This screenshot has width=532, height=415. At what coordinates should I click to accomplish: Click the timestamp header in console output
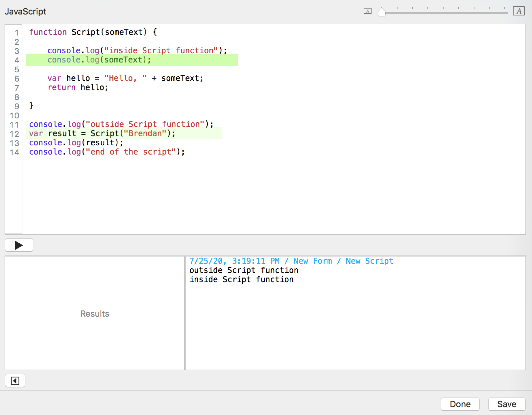point(291,261)
